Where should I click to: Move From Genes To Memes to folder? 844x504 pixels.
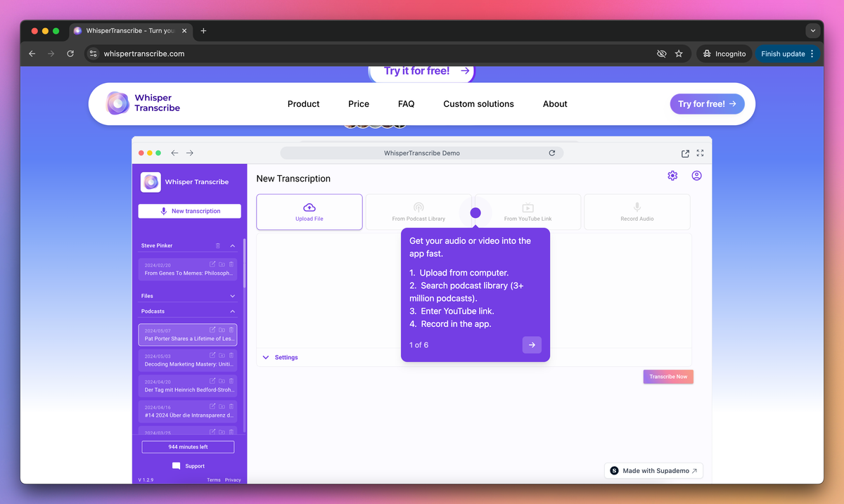click(222, 264)
